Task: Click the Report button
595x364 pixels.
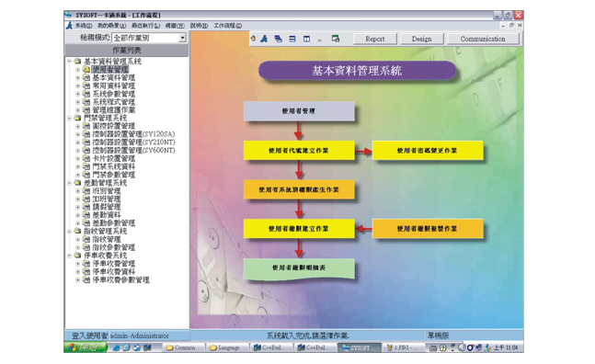Action: click(375, 39)
